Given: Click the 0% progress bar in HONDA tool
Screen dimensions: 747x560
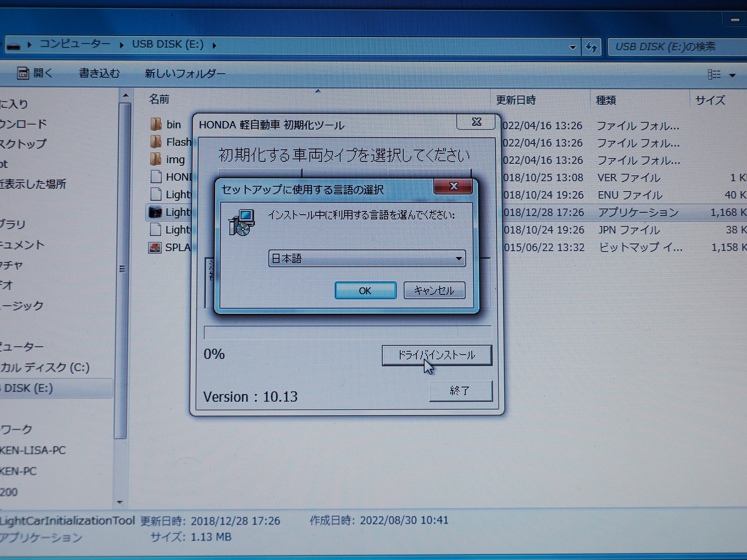Looking at the screenshot, I should pyautogui.click(x=347, y=332).
